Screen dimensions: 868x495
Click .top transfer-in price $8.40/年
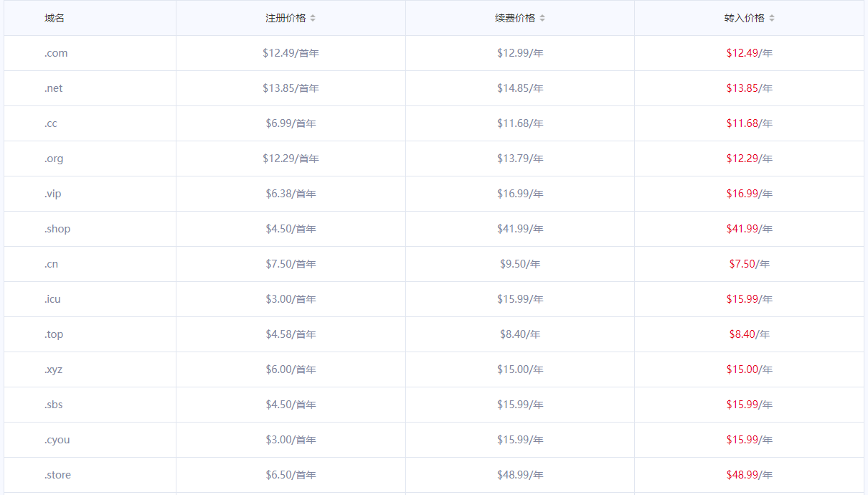750,334
